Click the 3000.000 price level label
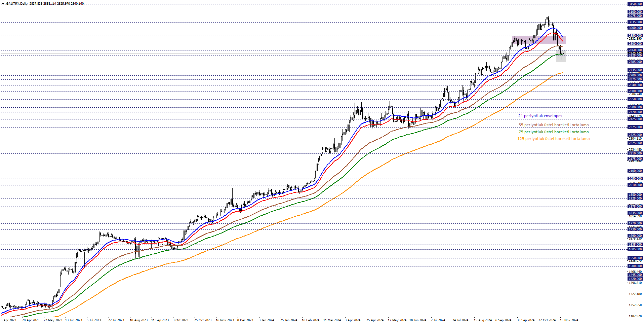Viewport: 644px width, 324px height. tap(635, 28)
